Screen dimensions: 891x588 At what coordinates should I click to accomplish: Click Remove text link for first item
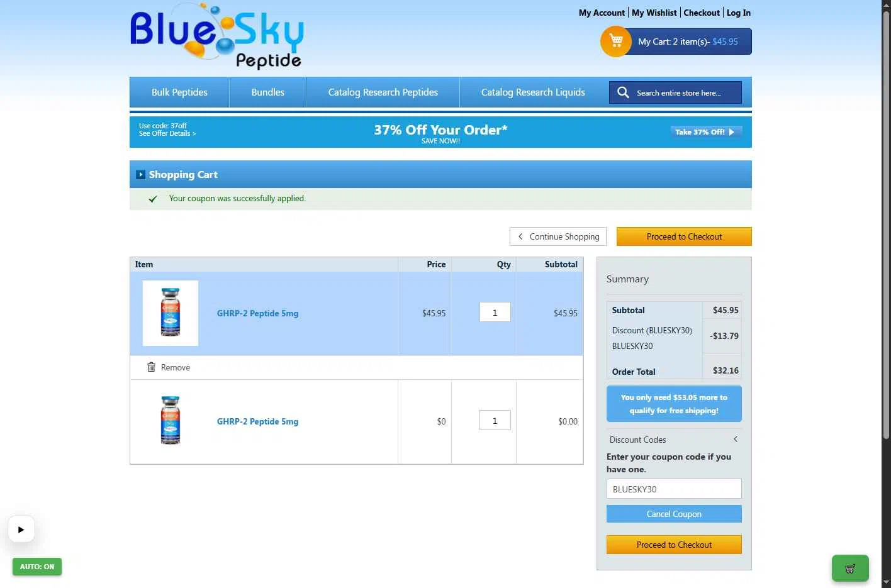pyautogui.click(x=176, y=367)
